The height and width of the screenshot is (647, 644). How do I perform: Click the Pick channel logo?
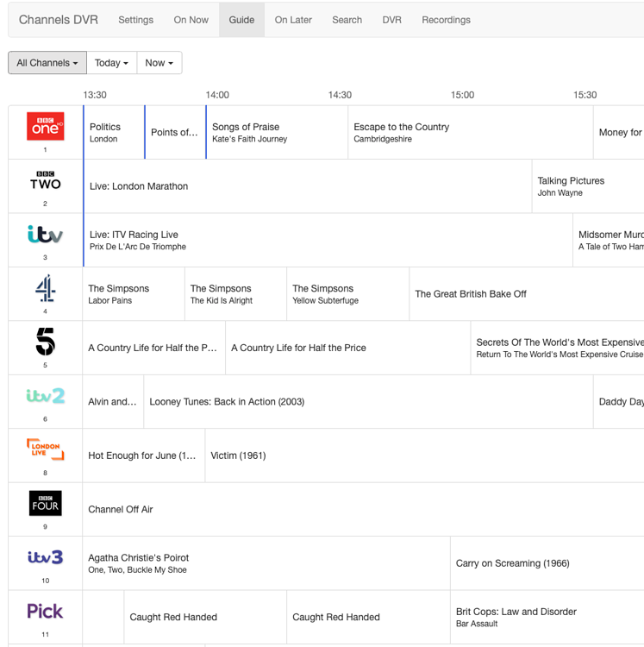pyautogui.click(x=45, y=611)
